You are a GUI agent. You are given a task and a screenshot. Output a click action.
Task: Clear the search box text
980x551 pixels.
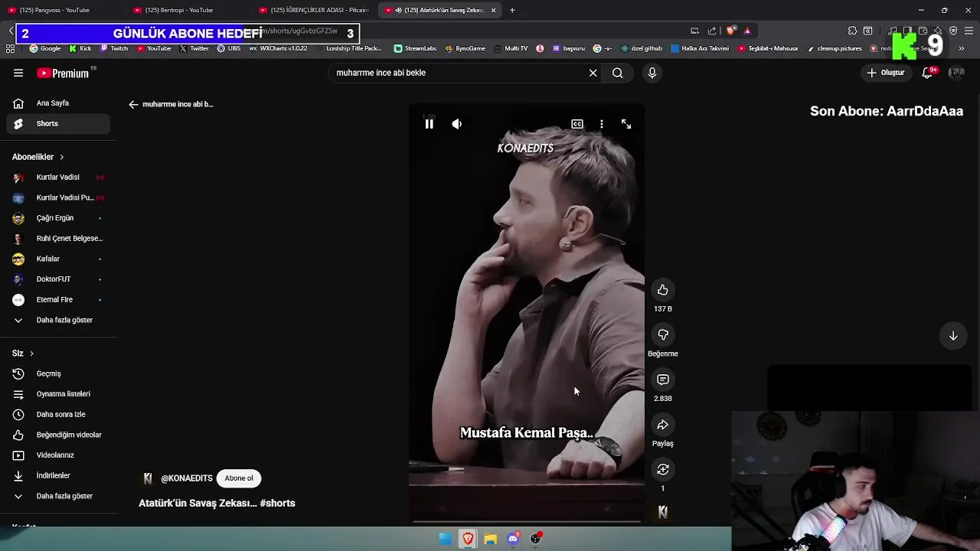593,73
